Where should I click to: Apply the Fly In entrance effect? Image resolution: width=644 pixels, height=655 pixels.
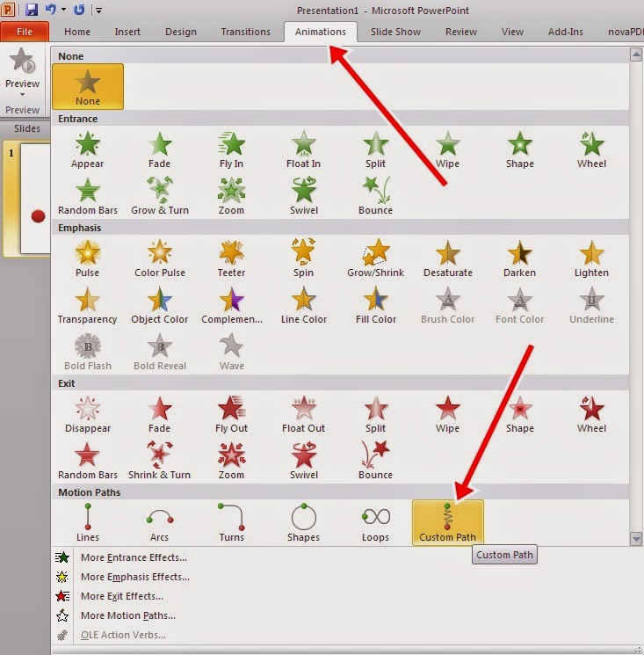231,149
